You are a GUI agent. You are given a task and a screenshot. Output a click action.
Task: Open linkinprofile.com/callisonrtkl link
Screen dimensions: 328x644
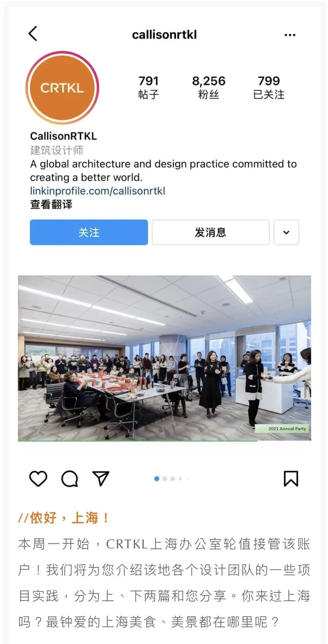point(97,191)
